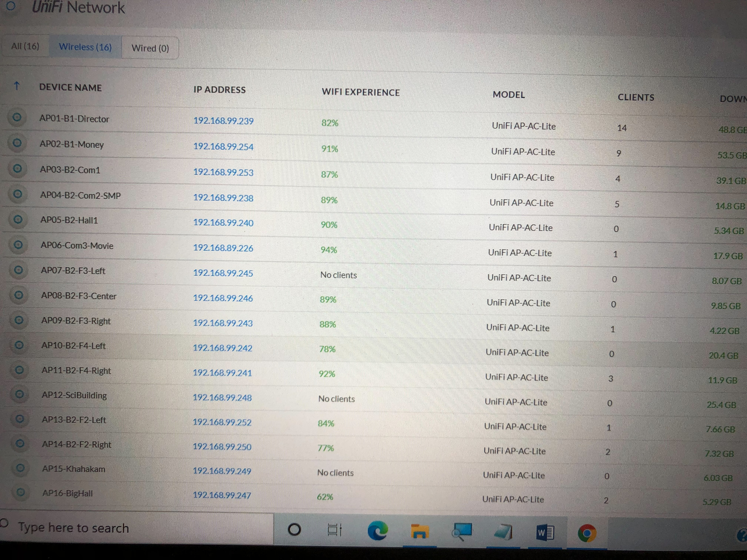Switch to the All (16) tab

(25, 46)
